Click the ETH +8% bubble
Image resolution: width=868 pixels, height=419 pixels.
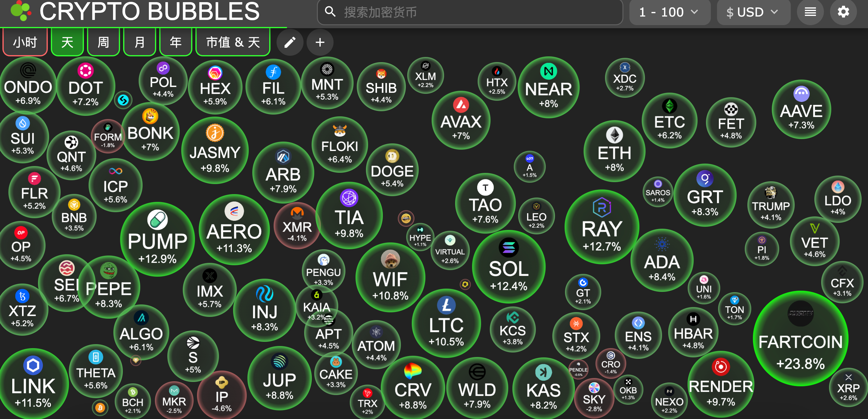615,151
